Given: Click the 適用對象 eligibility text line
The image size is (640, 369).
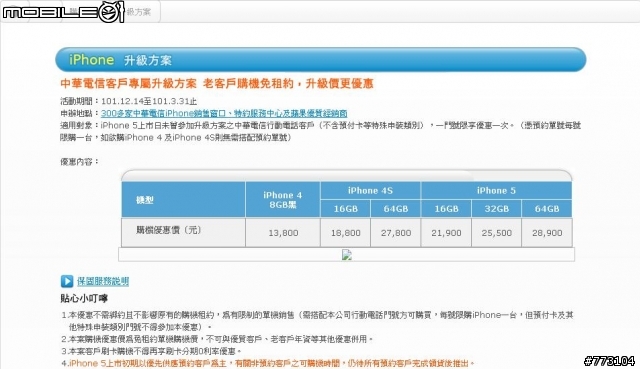Looking at the screenshot, I should point(320,131).
